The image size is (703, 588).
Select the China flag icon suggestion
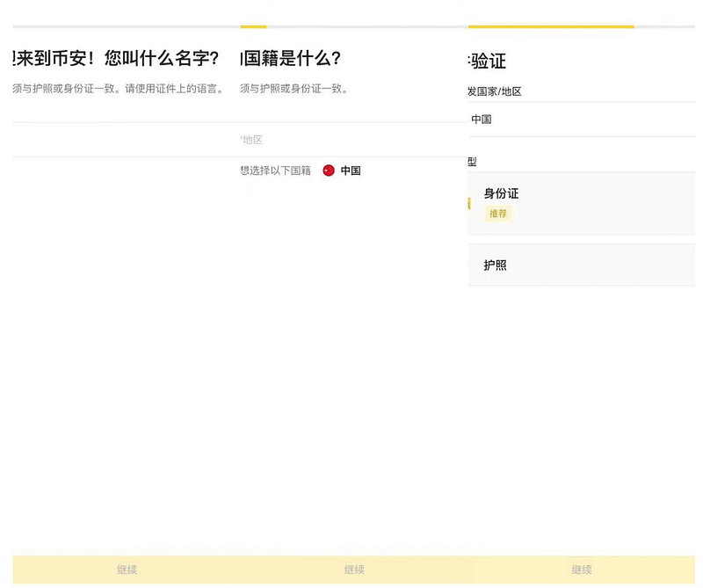(329, 171)
